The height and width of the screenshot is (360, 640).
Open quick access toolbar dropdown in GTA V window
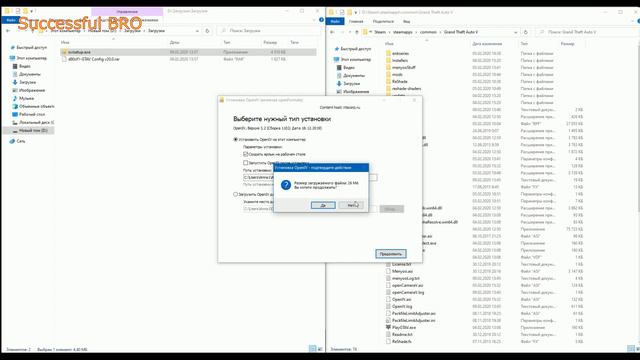tap(356, 12)
